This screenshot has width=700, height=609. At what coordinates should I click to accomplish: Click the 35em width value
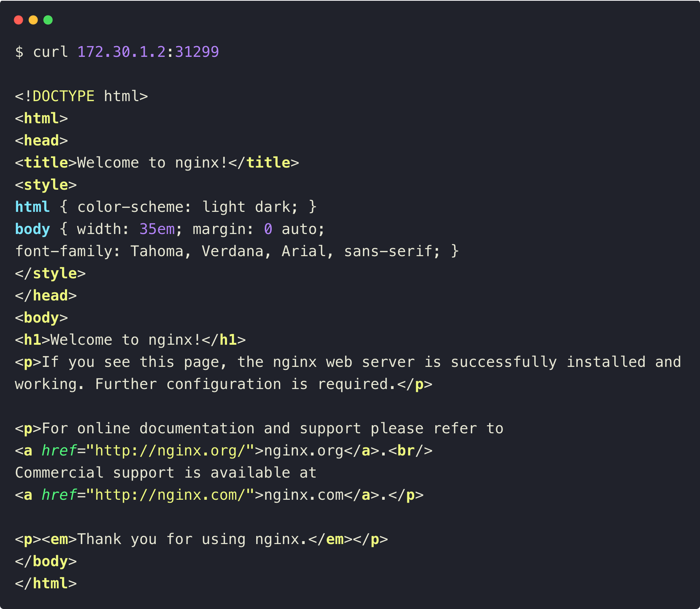(x=157, y=228)
